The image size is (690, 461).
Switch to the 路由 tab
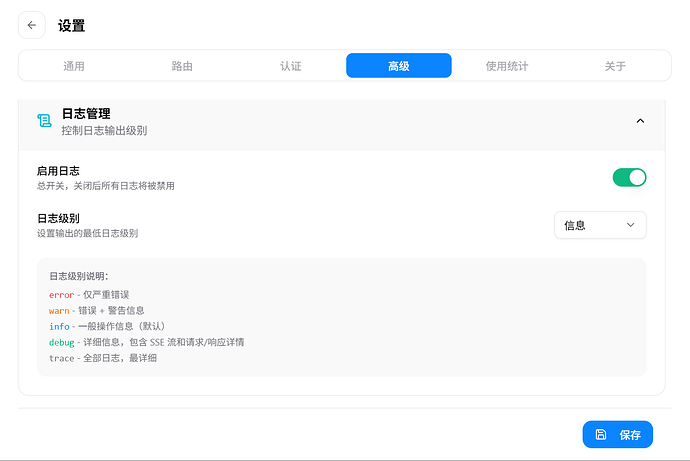[182, 66]
